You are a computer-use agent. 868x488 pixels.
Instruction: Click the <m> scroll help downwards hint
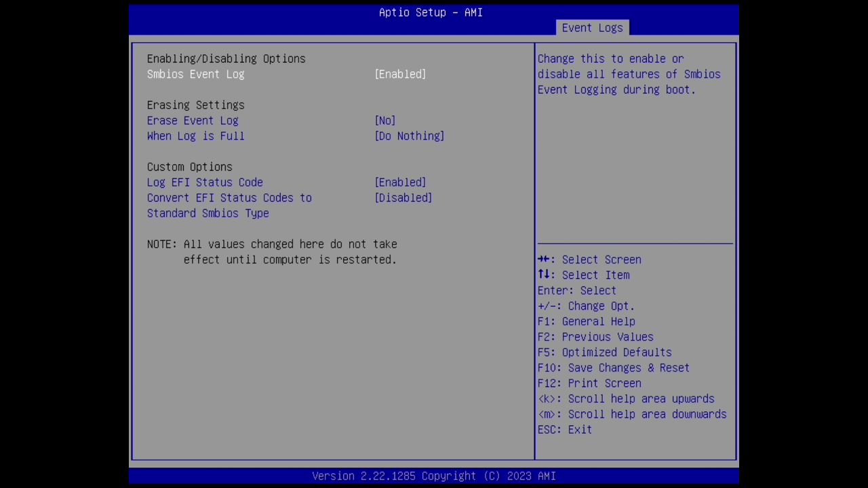pyautogui.click(x=632, y=414)
